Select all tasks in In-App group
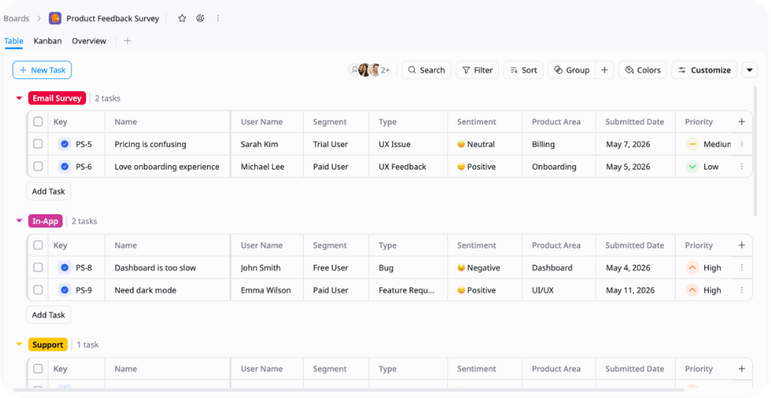 click(38, 245)
